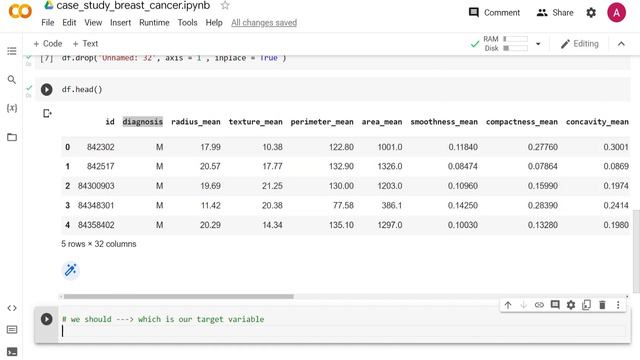Select the diagnosis column header
This screenshot has width=640, height=360.
pos(142,122)
